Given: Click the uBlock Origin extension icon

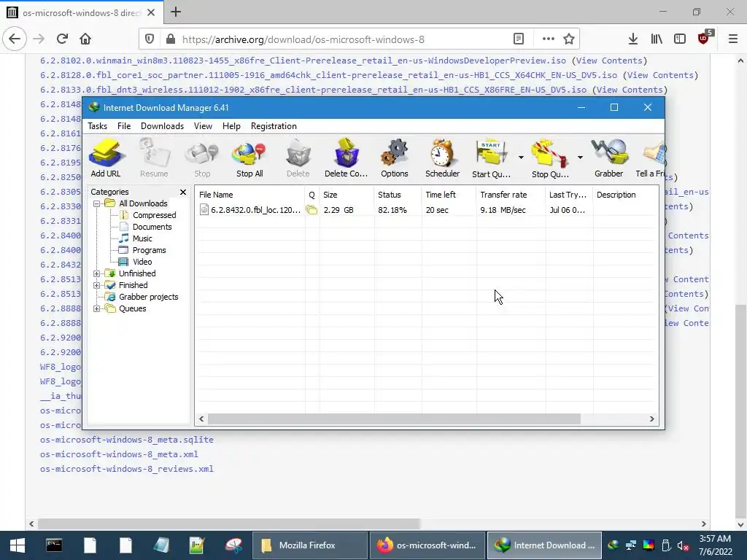Looking at the screenshot, I should pos(704,38).
